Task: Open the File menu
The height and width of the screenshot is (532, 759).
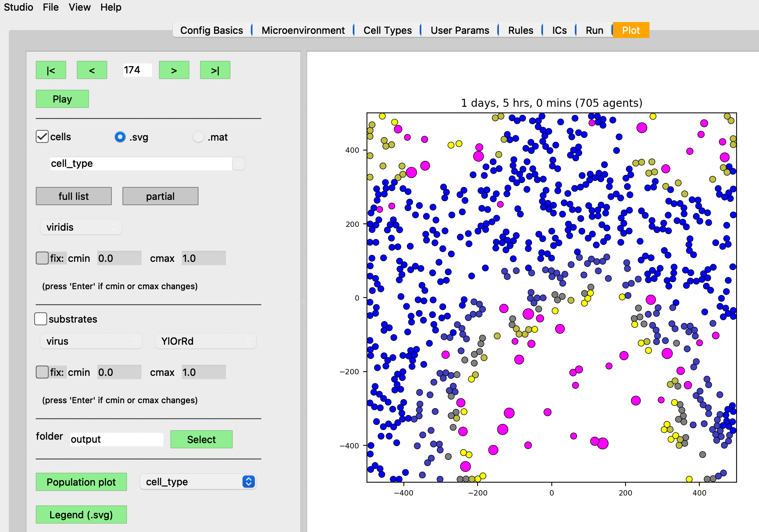Action: [x=51, y=7]
